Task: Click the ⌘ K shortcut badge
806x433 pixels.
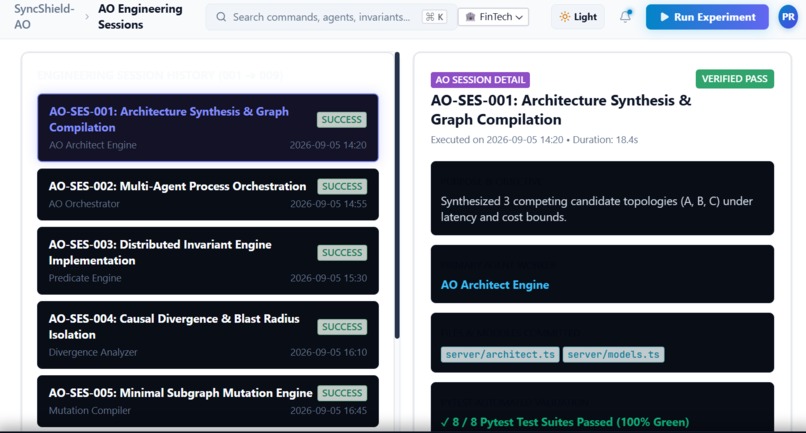Action: [x=434, y=17]
